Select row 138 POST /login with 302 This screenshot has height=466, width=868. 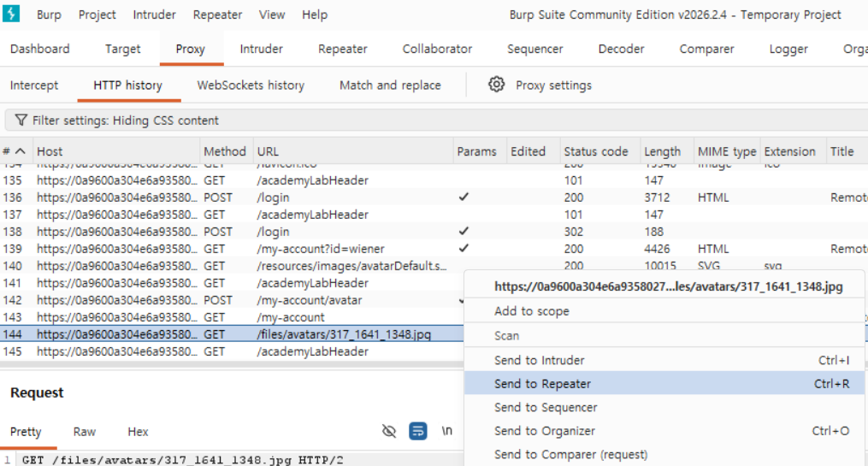click(434, 232)
